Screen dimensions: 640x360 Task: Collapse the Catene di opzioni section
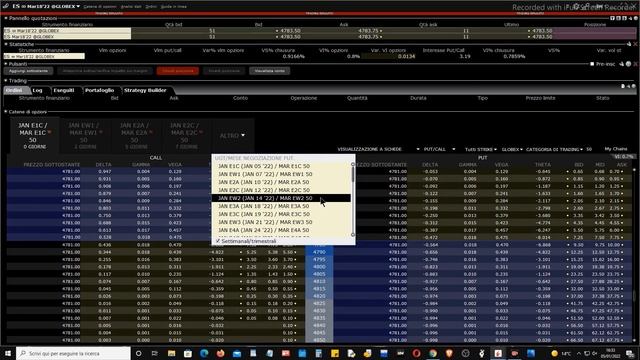click(x=6, y=112)
